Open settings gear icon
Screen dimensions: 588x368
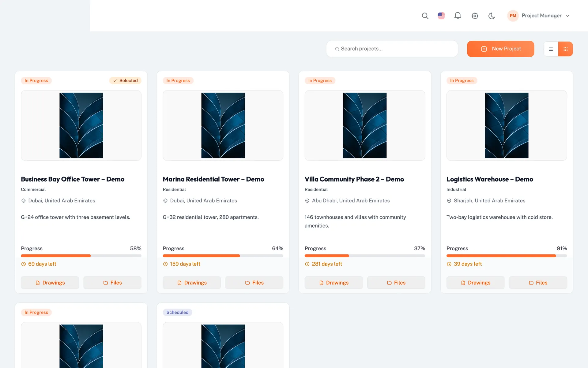[475, 16]
